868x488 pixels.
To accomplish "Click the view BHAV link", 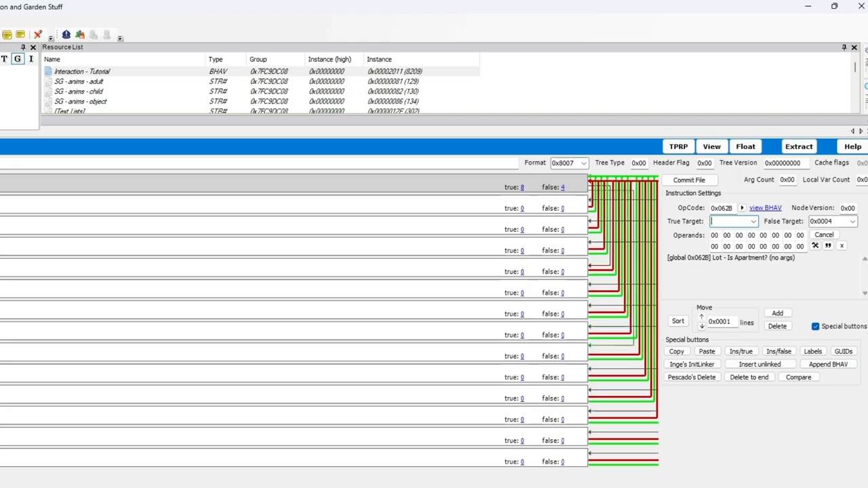I will [x=765, y=208].
